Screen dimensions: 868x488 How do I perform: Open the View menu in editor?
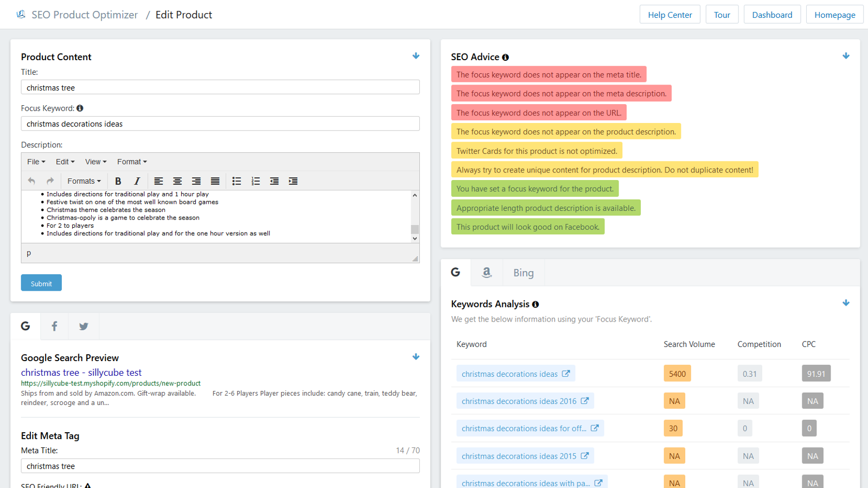[x=95, y=162]
